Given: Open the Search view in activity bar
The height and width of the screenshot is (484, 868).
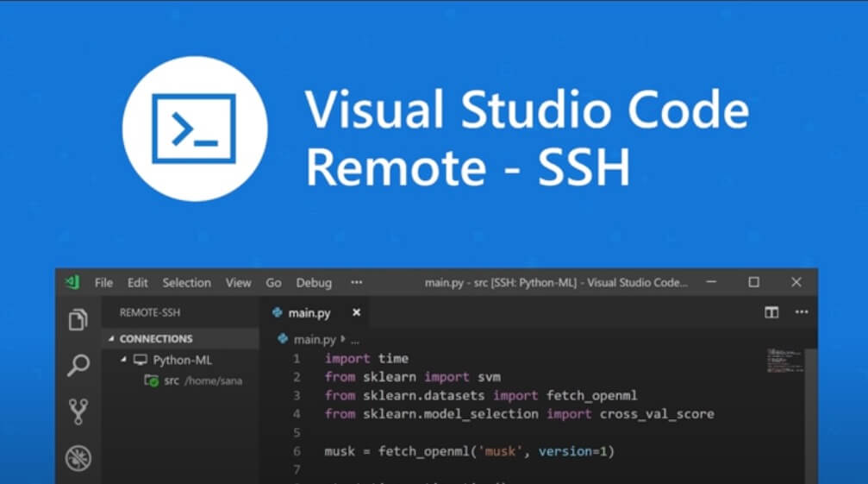Looking at the screenshot, I should point(78,366).
